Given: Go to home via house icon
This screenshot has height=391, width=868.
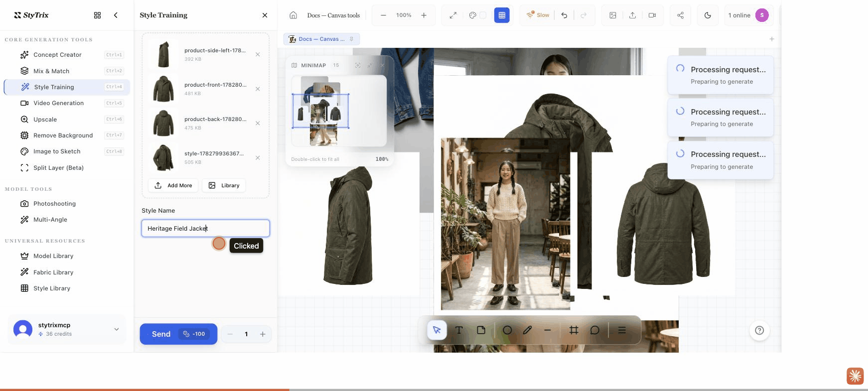Looking at the screenshot, I should [293, 15].
